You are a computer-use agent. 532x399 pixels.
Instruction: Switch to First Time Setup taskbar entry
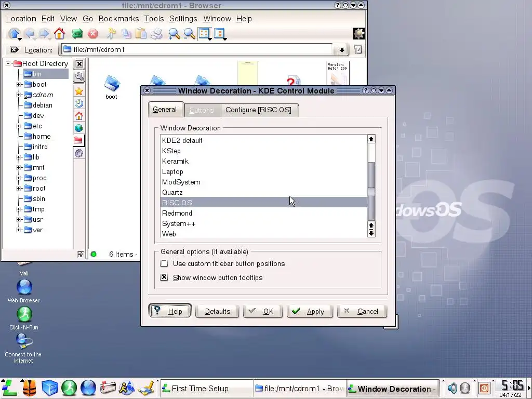[x=206, y=389]
